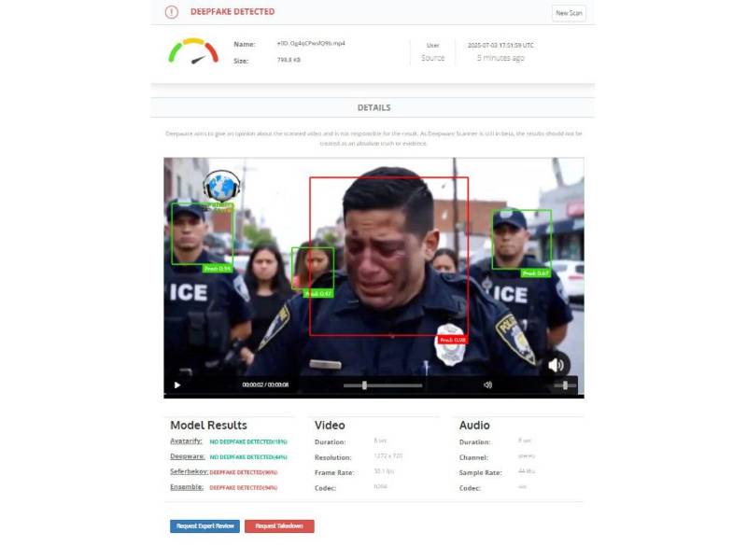Click the large speaker overlay icon
Viewport: 747px width, 560px height.
click(x=556, y=365)
